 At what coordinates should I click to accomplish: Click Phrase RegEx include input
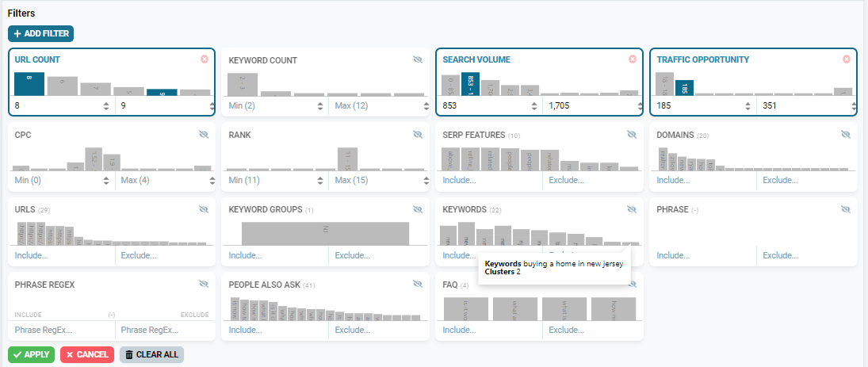[x=61, y=330]
